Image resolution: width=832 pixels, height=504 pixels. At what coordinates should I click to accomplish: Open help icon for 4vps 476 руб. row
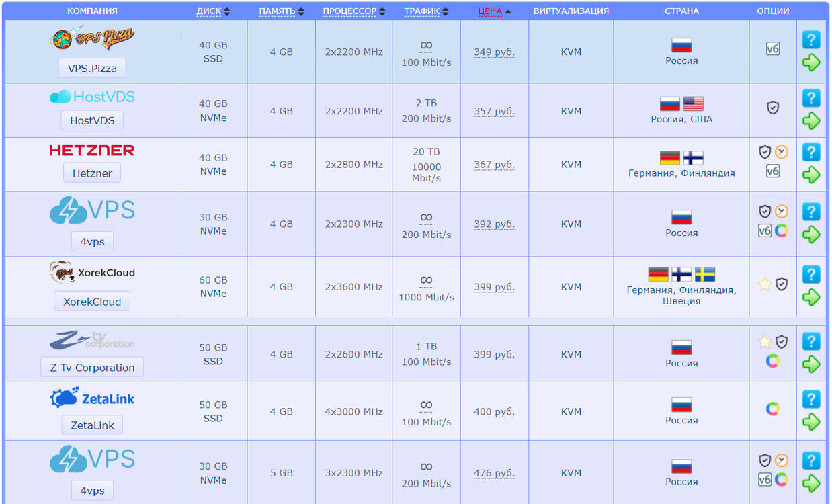coord(811,460)
